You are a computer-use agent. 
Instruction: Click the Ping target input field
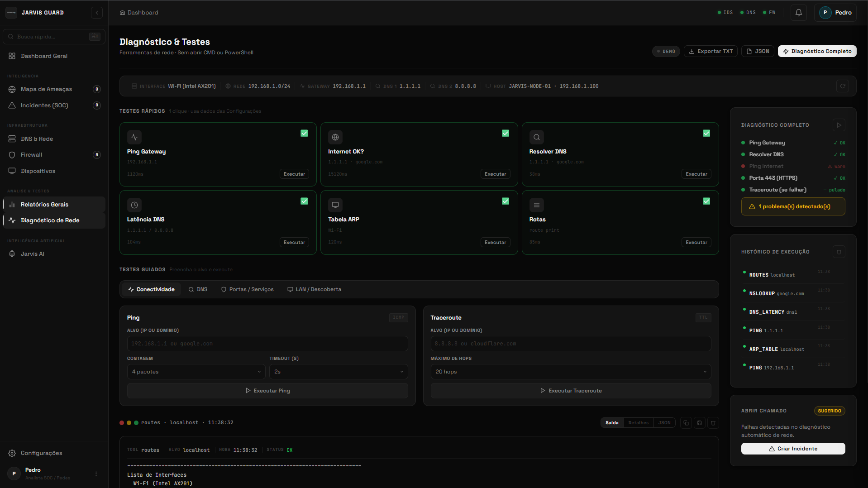click(x=267, y=344)
